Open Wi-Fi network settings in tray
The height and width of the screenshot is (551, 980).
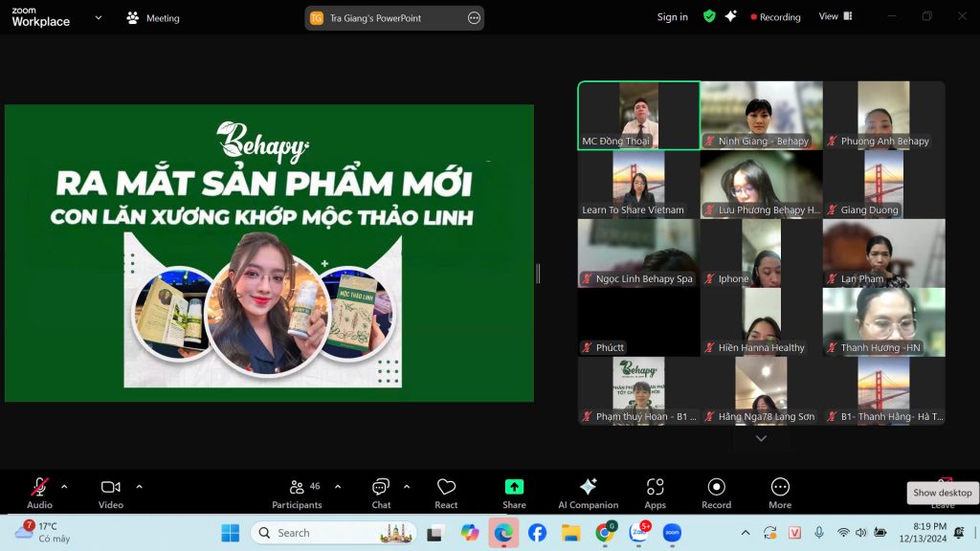843,533
